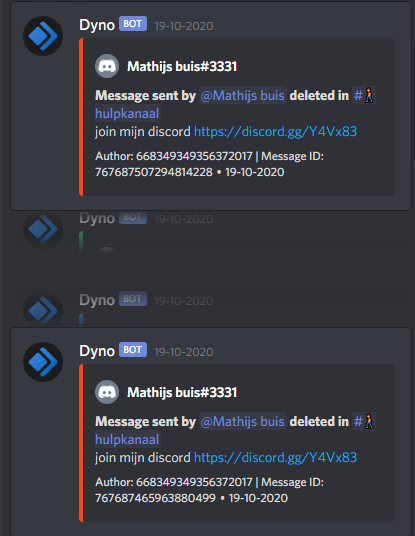Click the Dyno username in the last message
The height and width of the screenshot is (536, 415).
(x=97, y=351)
